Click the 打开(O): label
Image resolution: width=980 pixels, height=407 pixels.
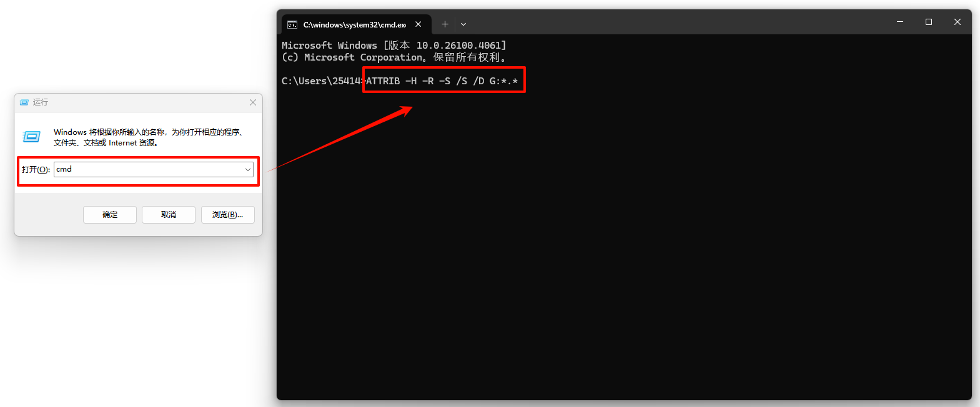(x=36, y=170)
